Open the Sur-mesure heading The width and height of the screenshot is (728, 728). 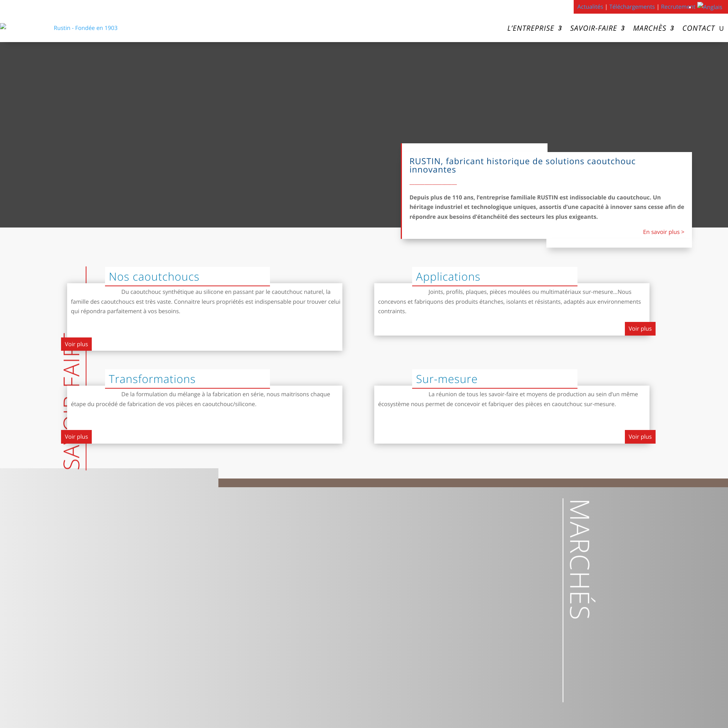(446, 379)
